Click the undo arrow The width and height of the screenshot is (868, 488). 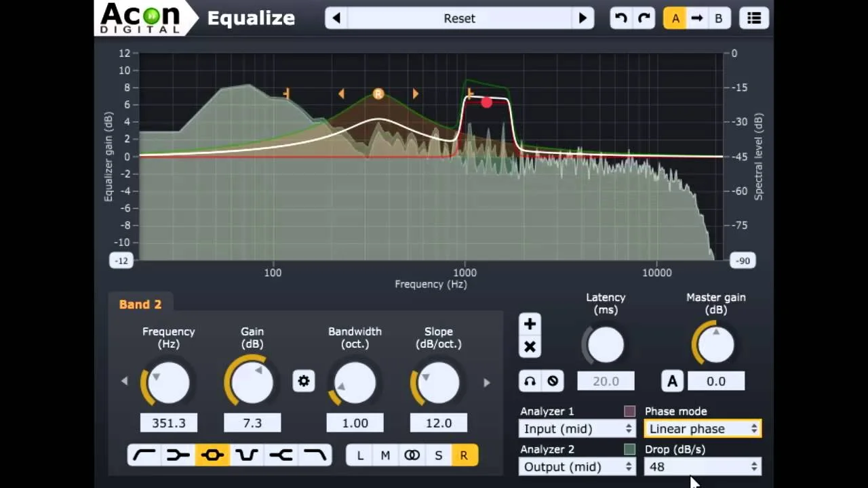(621, 18)
